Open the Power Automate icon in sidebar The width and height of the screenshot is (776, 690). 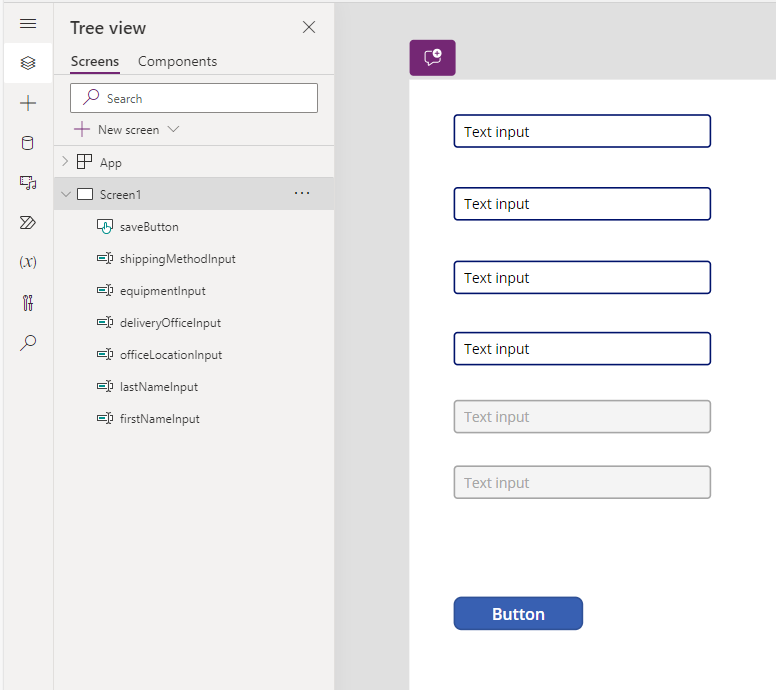point(28,223)
